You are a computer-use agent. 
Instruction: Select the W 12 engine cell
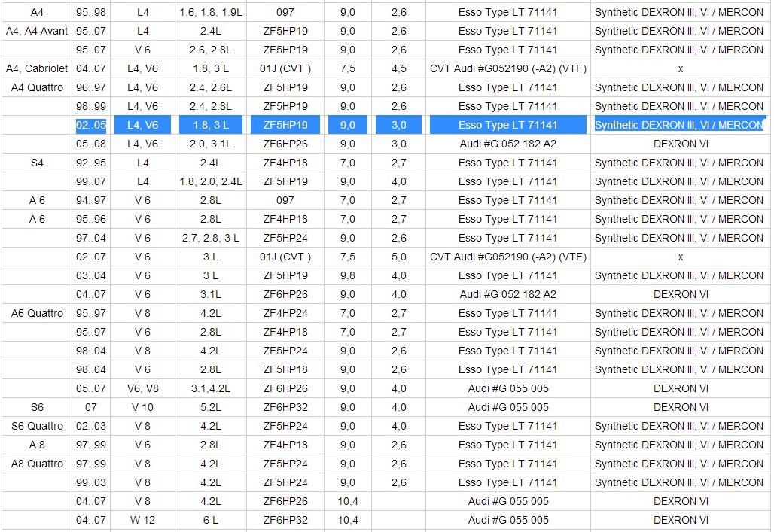142,520
